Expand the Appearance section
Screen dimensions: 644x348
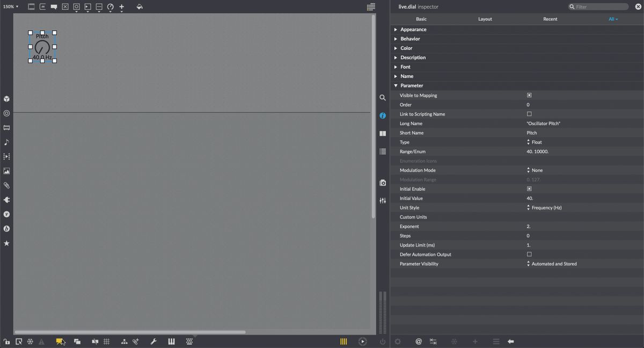click(396, 30)
